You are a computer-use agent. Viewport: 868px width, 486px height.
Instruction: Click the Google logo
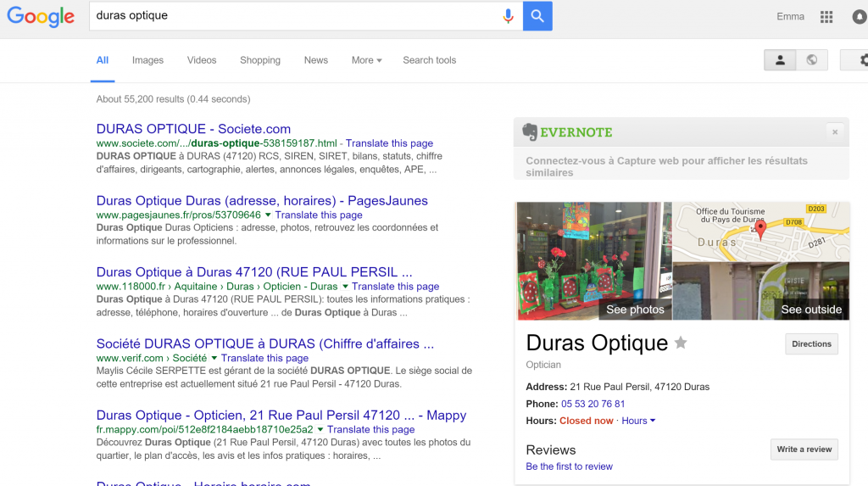tap(41, 17)
